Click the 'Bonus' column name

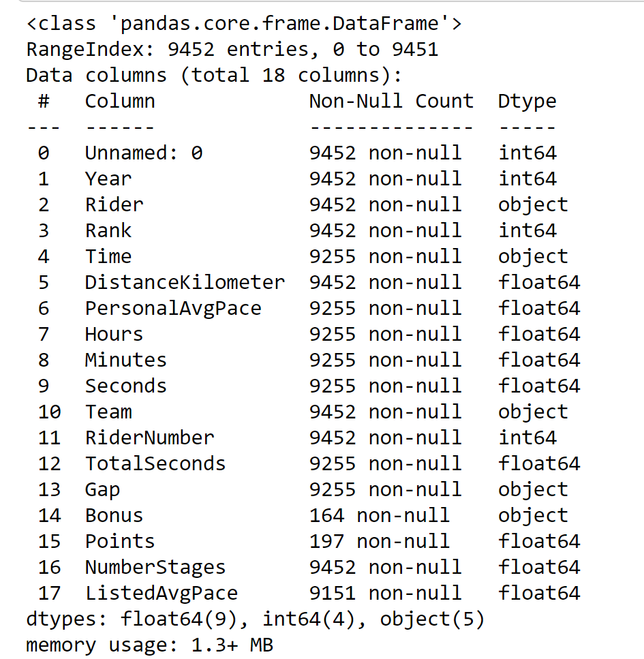tap(114, 515)
